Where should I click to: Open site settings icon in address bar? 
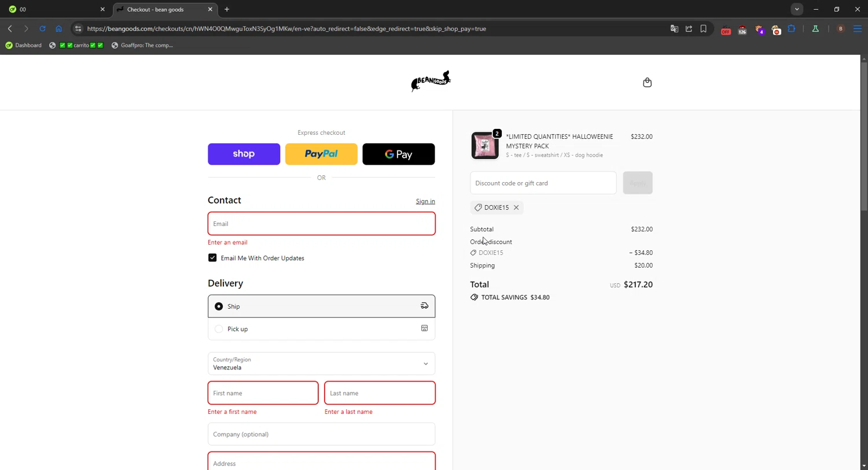78,28
